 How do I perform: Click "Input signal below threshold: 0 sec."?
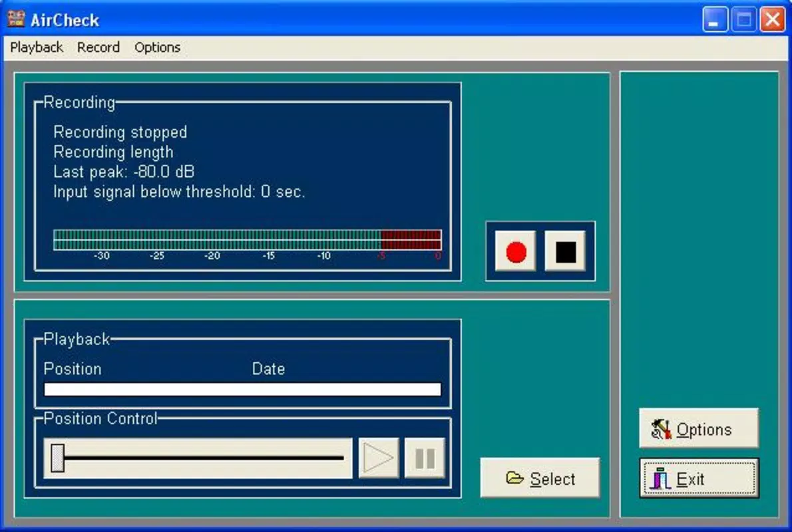click(179, 192)
